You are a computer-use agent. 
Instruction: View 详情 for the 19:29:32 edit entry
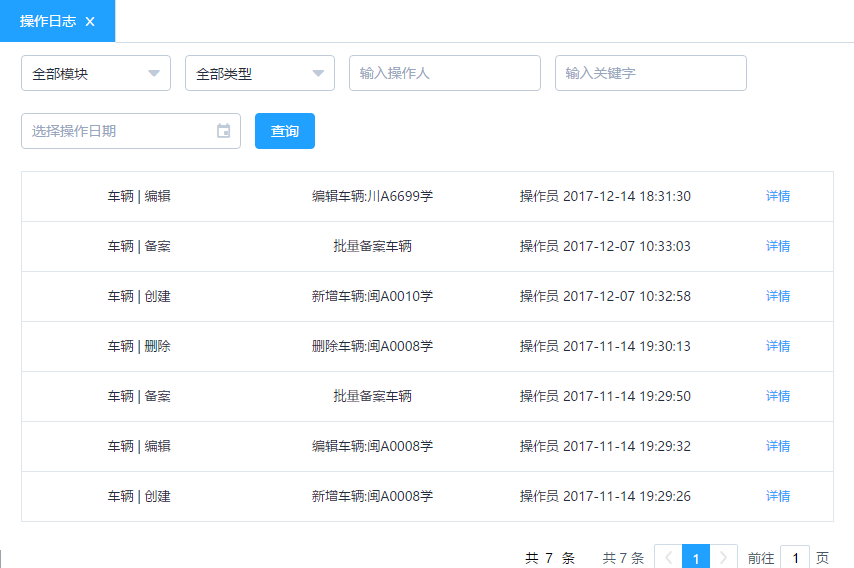click(778, 446)
